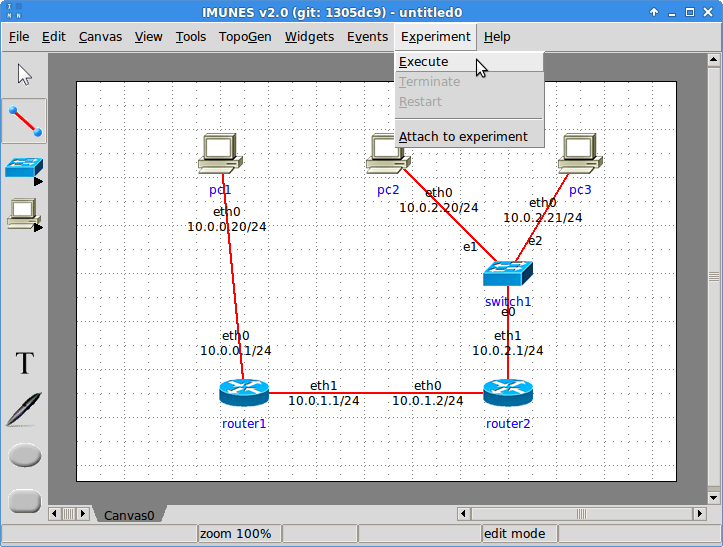Open the TopoGen menu
The height and width of the screenshot is (547, 723).
[245, 37]
